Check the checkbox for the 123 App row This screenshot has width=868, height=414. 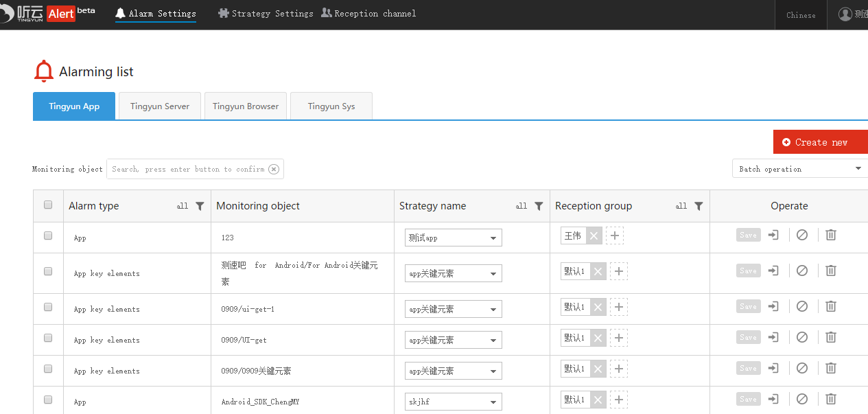point(48,235)
